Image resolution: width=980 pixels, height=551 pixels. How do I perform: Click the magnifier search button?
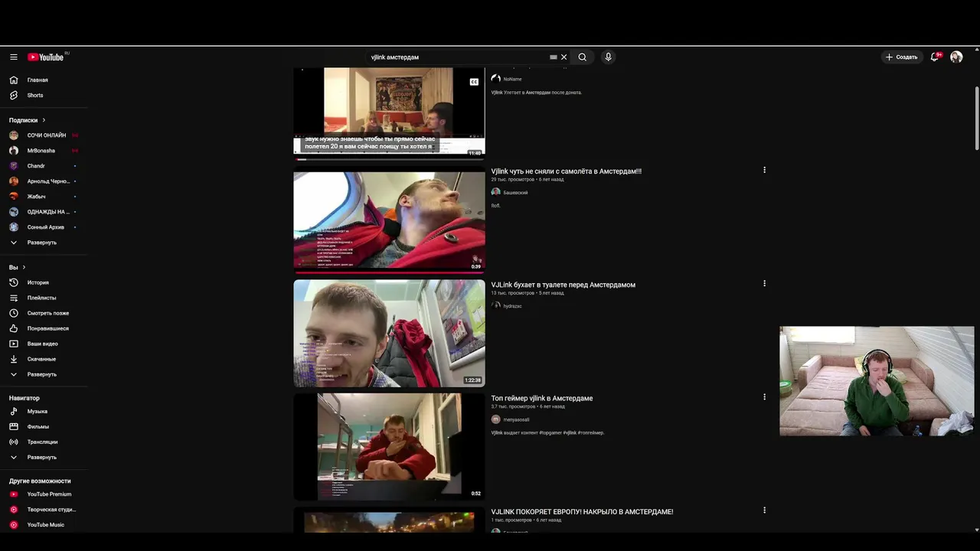coord(583,57)
